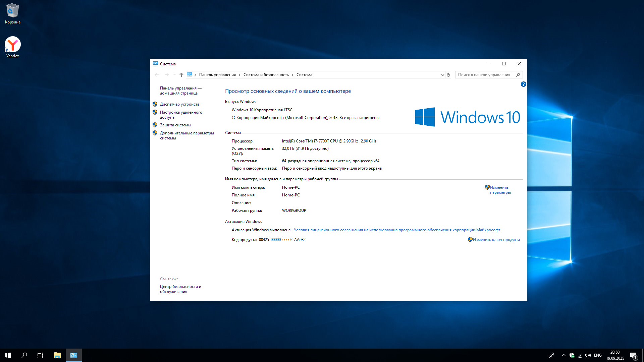This screenshot has width=644, height=362.
Task: Expand the chevron after Панель управления breadcrumb
Action: (x=239, y=75)
